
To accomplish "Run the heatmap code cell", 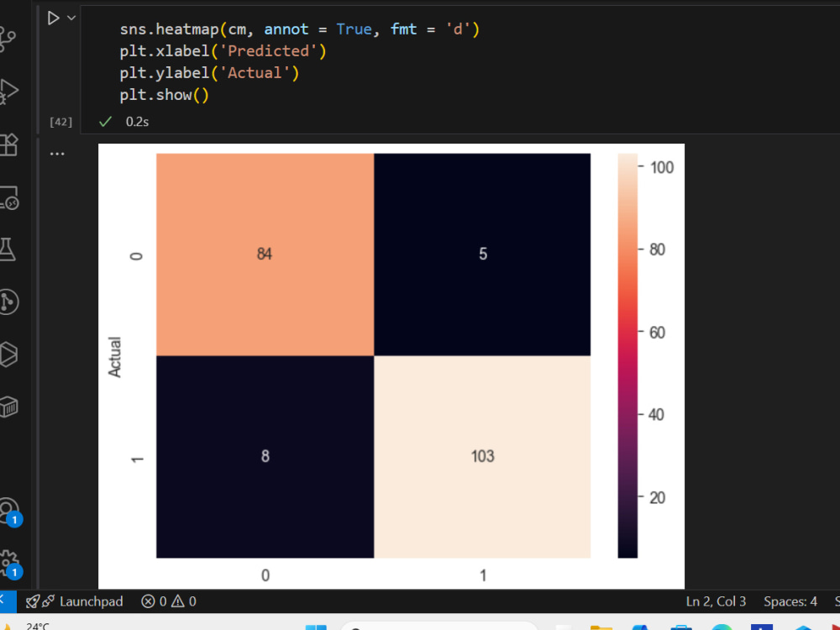I will coord(53,18).
